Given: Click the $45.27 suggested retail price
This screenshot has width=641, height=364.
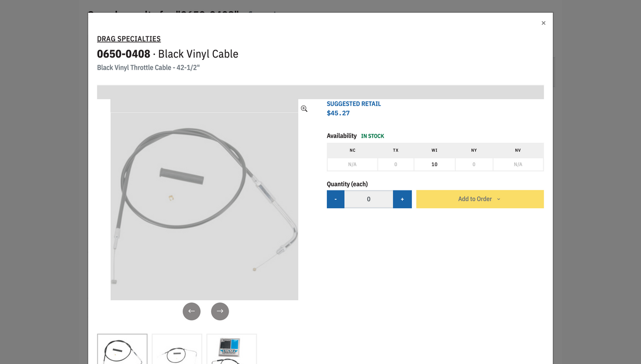Looking at the screenshot, I should click(338, 113).
